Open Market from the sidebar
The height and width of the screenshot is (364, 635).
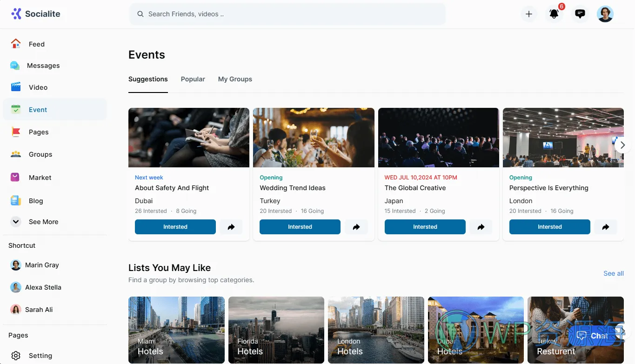[40, 178]
